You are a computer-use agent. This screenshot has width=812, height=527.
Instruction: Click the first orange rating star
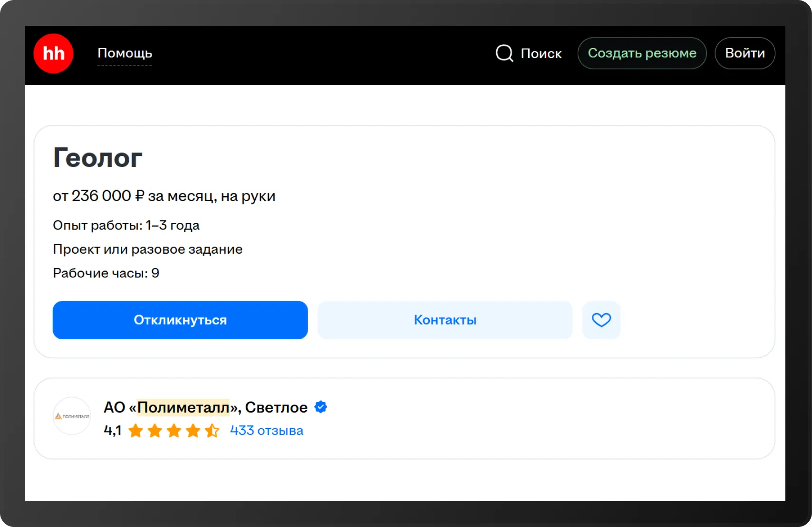pyautogui.click(x=135, y=431)
